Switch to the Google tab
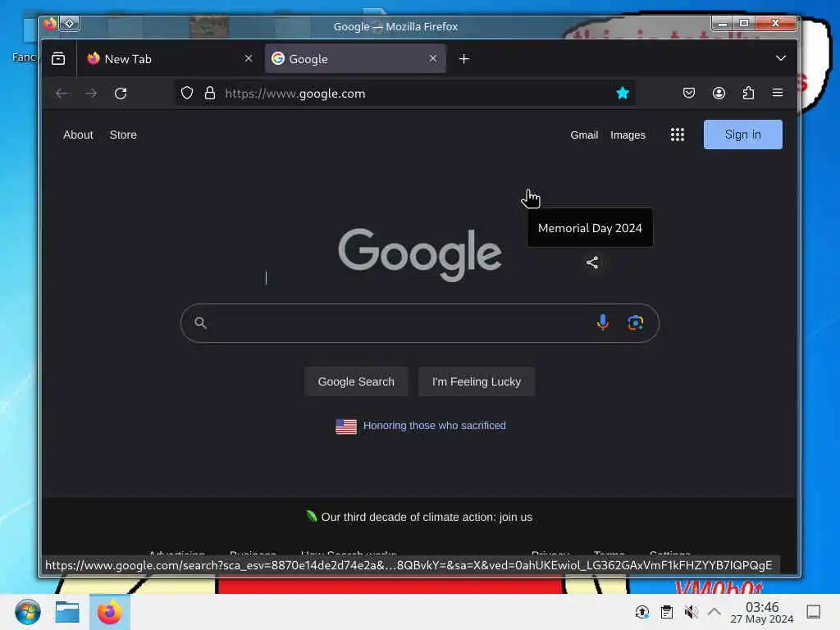 coord(354,58)
